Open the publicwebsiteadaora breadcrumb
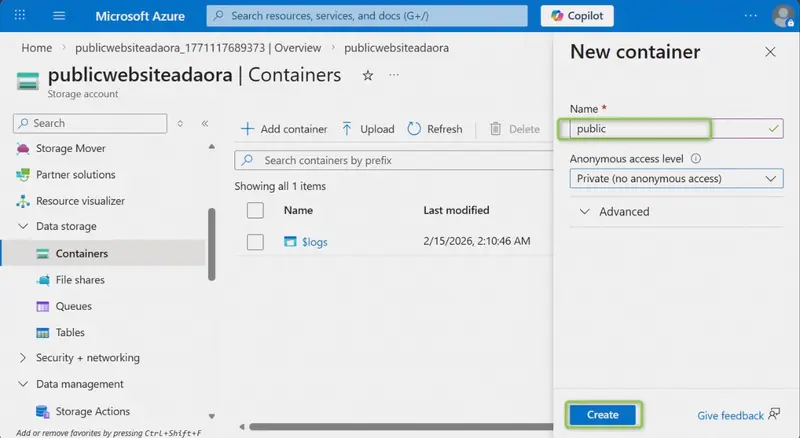800x438 pixels. 396,48
